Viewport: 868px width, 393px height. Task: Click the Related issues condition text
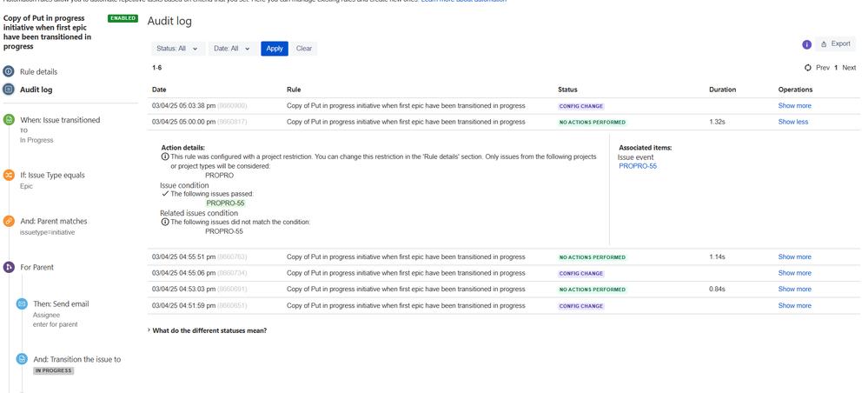pos(199,213)
